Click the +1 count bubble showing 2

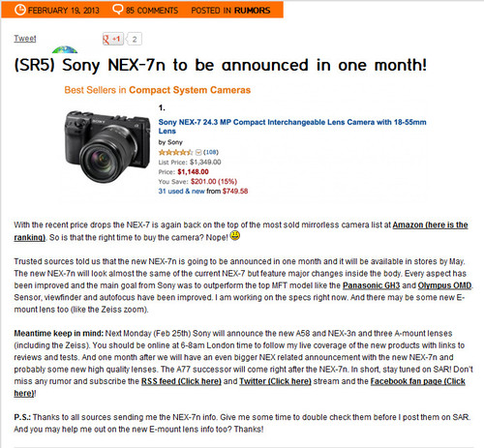134,39
